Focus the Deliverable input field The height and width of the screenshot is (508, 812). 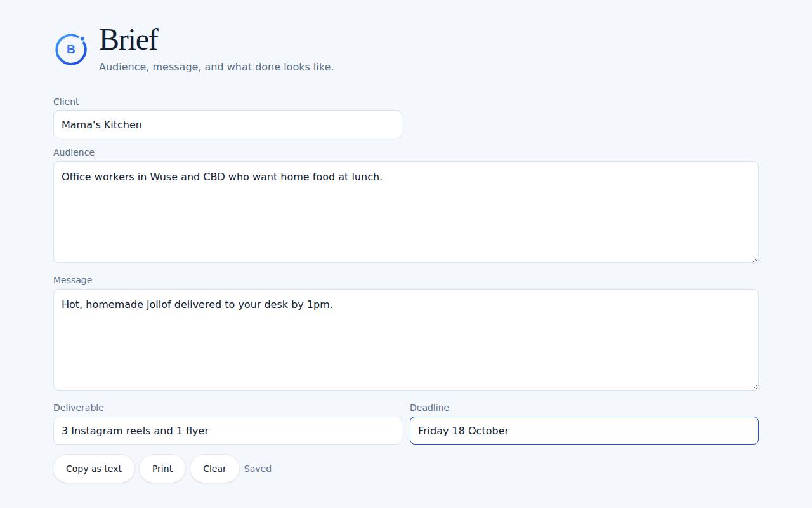pyautogui.click(x=228, y=431)
